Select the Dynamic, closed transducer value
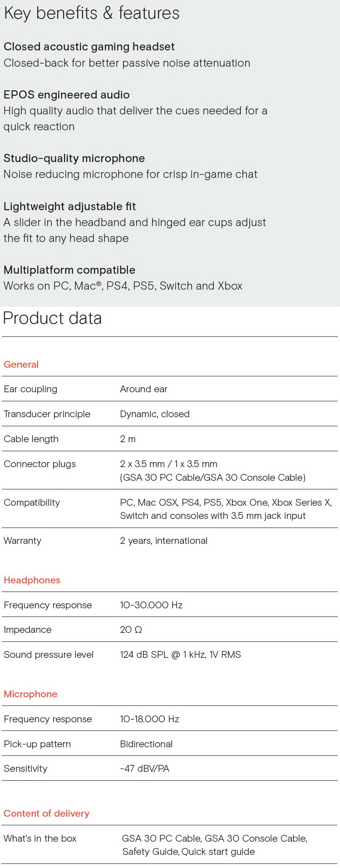 [x=155, y=414]
